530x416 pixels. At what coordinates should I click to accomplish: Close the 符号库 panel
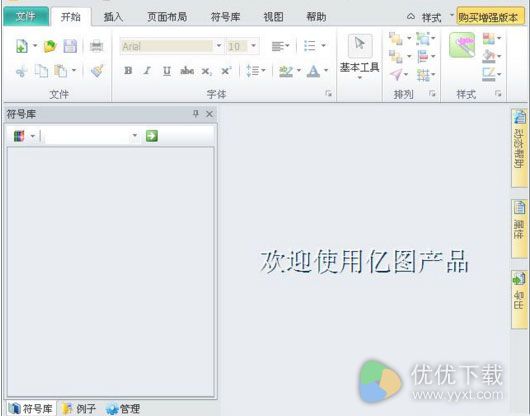(210, 114)
